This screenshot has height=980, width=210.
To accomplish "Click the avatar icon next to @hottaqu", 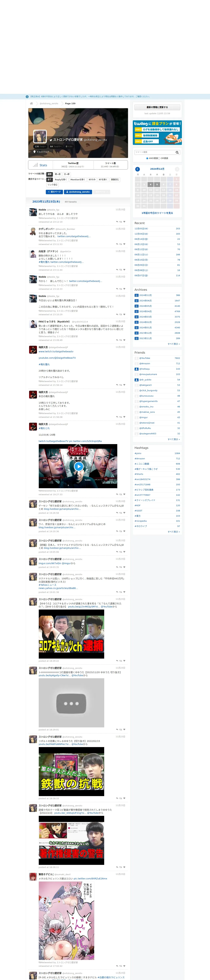I will (136, 369).
